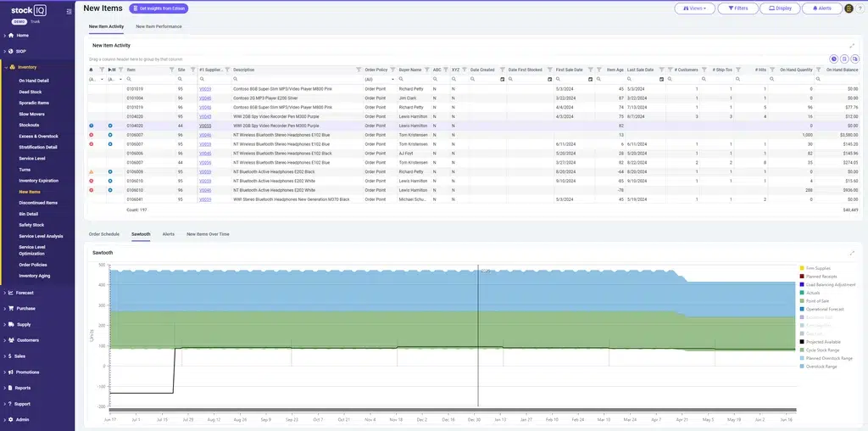
Task: Click the bell alerts column header icon
Action: (92, 70)
